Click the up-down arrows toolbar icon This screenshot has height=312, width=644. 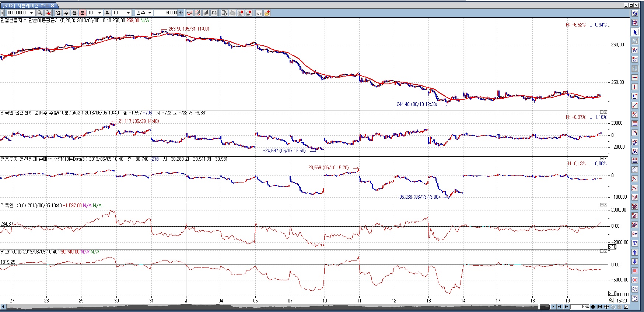[x=214, y=13]
